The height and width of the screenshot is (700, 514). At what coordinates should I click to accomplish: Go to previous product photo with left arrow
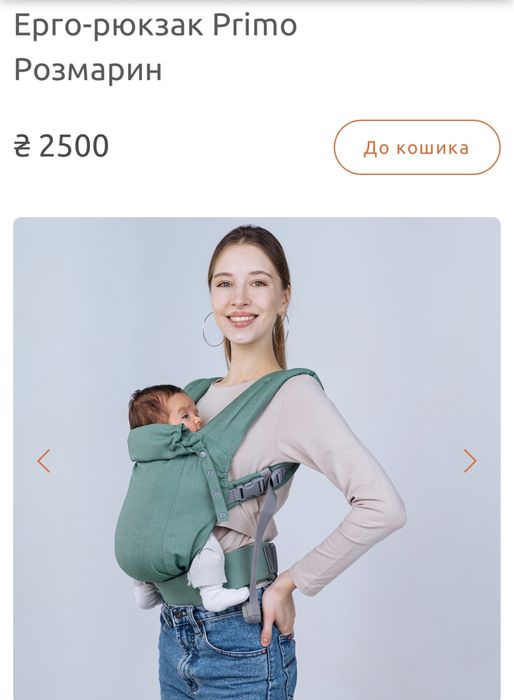[43, 461]
